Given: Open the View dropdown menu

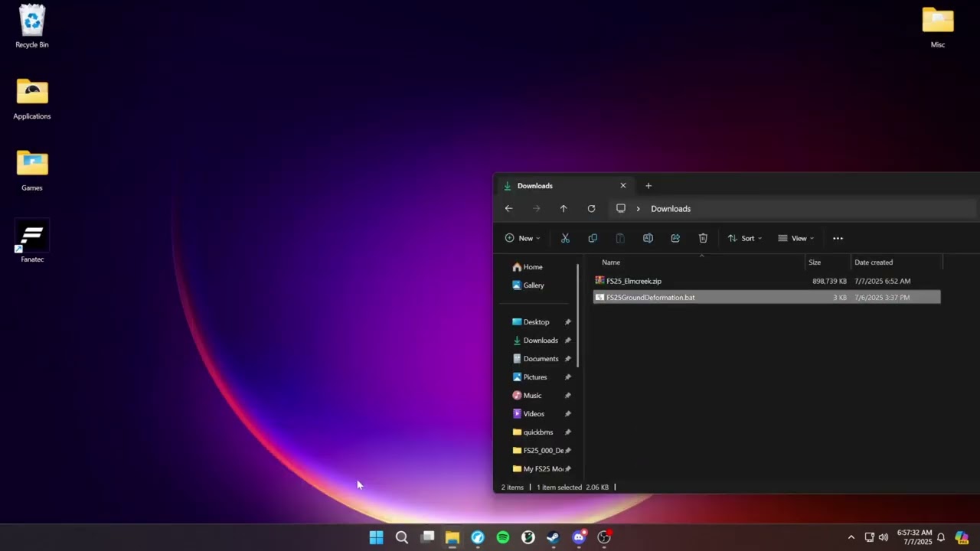Looking at the screenshot, I should pos(796,238).
